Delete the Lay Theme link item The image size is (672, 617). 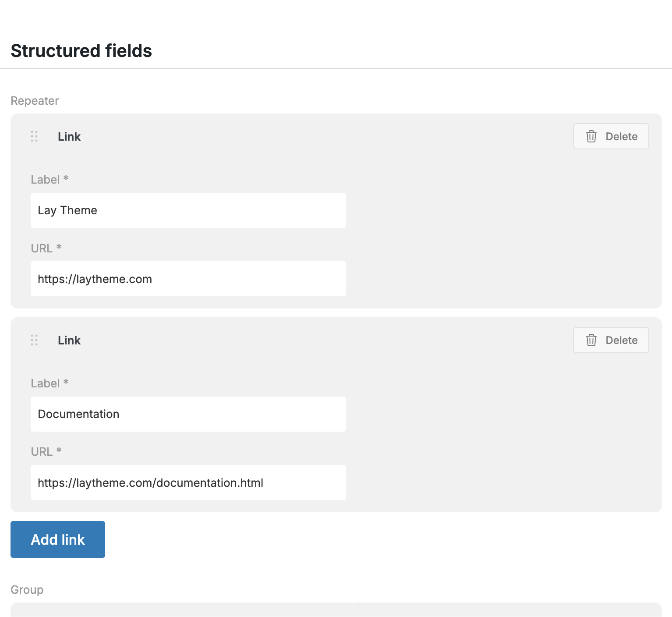611,136
